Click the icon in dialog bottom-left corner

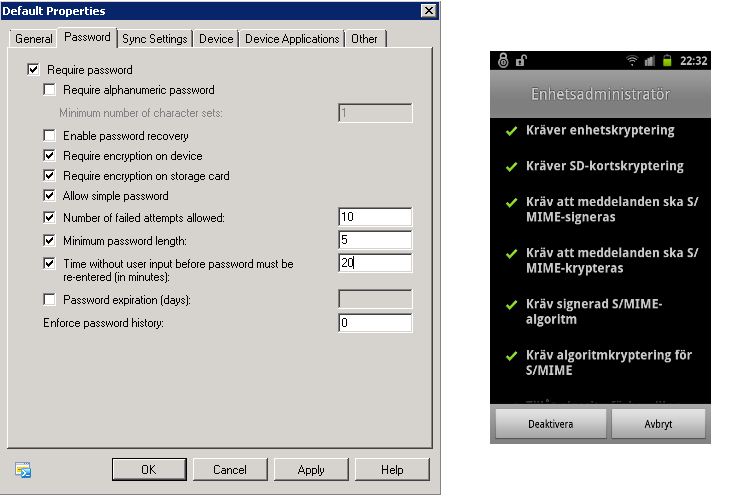[x=23, y=470]
